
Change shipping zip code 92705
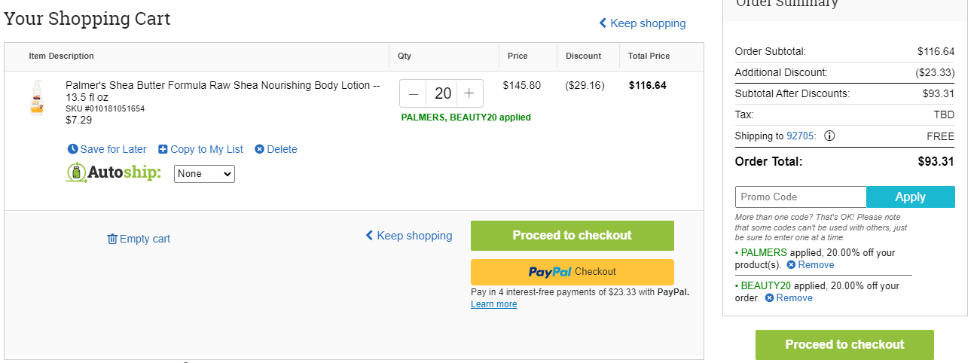pos(801,136)
